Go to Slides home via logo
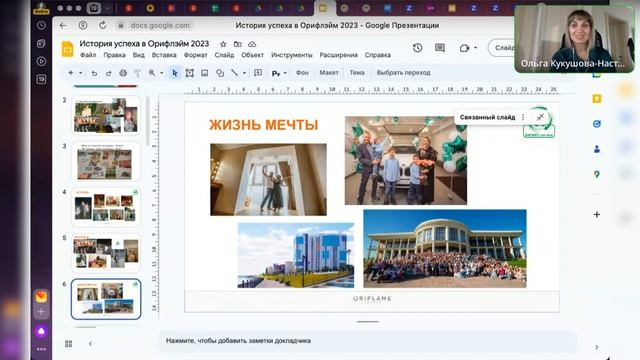Viewport: 640px width, 360px height. point(67,49)
